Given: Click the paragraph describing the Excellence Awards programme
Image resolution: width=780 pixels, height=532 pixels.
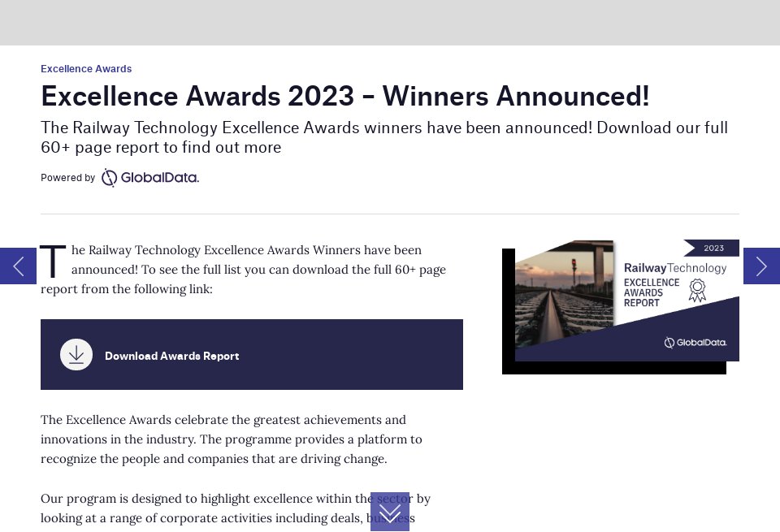Looking at the screenshot, I should [x=232, y=439].
